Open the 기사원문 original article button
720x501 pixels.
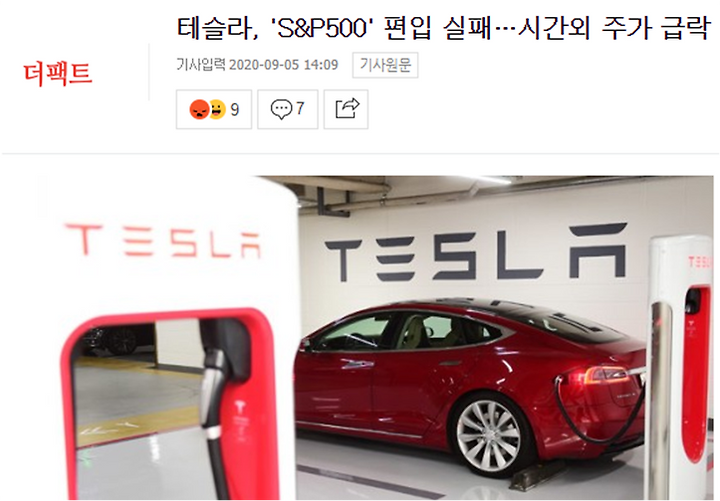click(385, 65)
